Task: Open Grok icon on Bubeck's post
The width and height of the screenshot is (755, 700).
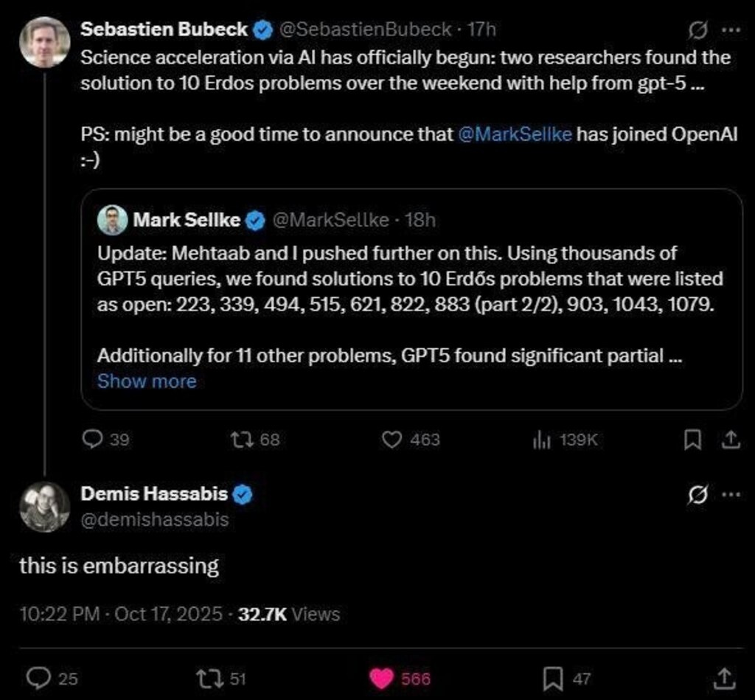Action: click(x=696, y=30)
